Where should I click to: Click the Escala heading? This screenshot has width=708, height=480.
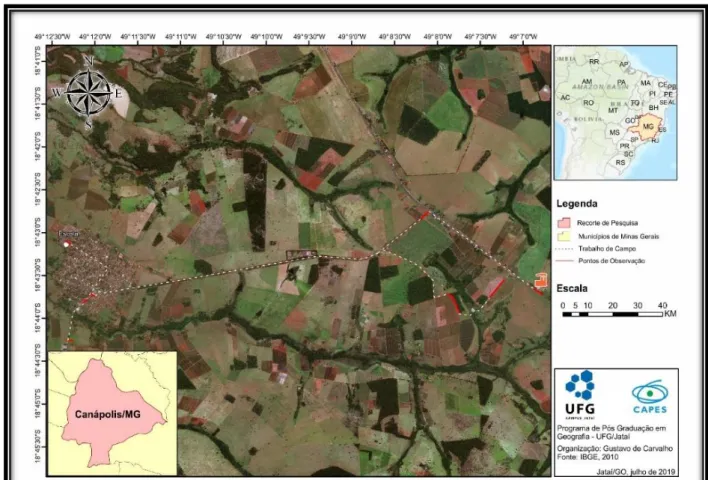(572, 288)
